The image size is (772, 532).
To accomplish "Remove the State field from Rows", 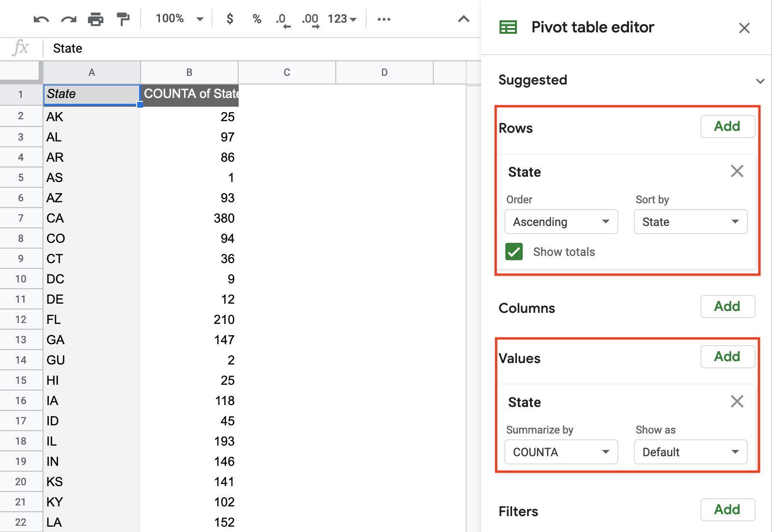I will click(737, 171).
